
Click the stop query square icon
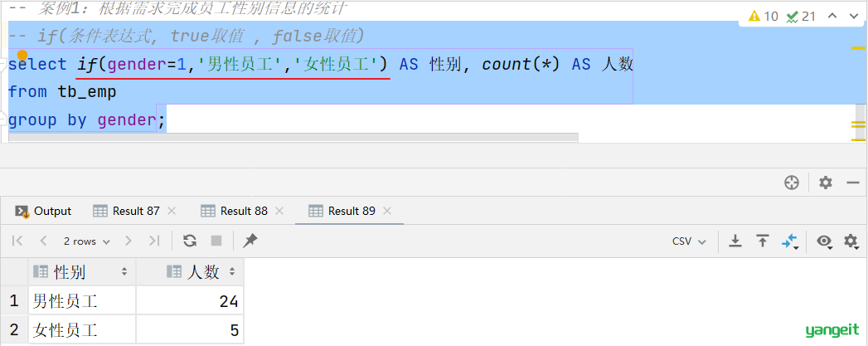pos(216,241)
